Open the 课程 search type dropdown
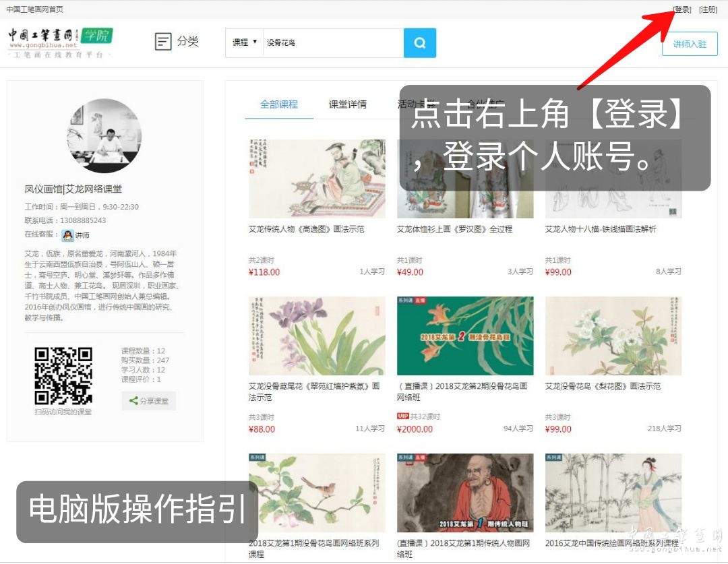Image resolution: width=728 pixels, height=564 pixels. coord(244,42)
